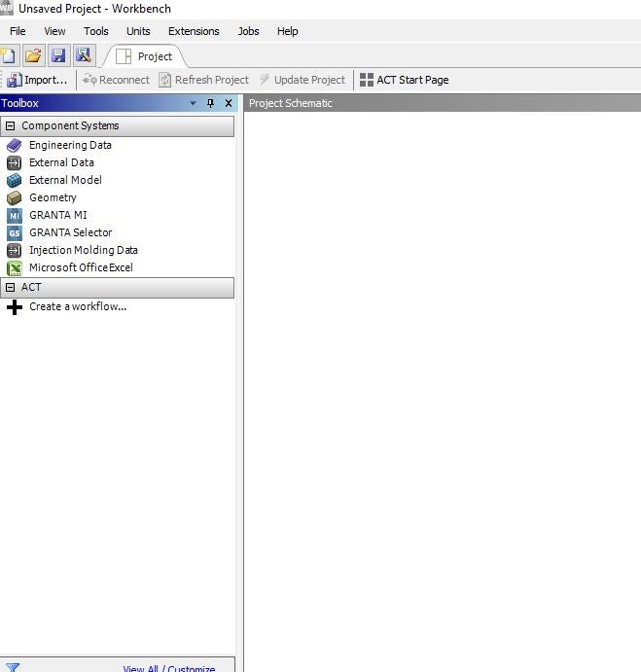Select the Engineering Data book icon
This screenshot has height=672, width=641.
[15, 145]
